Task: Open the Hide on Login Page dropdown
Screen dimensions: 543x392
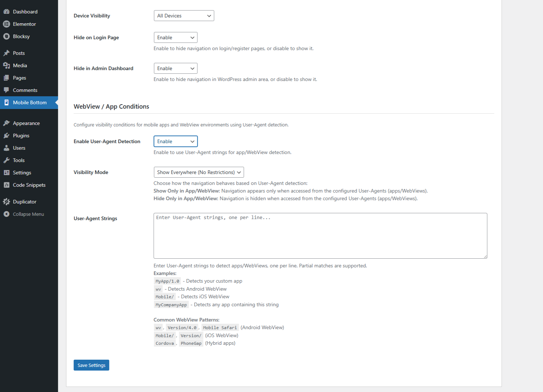Action: pyautogui.click(x=175, y=37)
